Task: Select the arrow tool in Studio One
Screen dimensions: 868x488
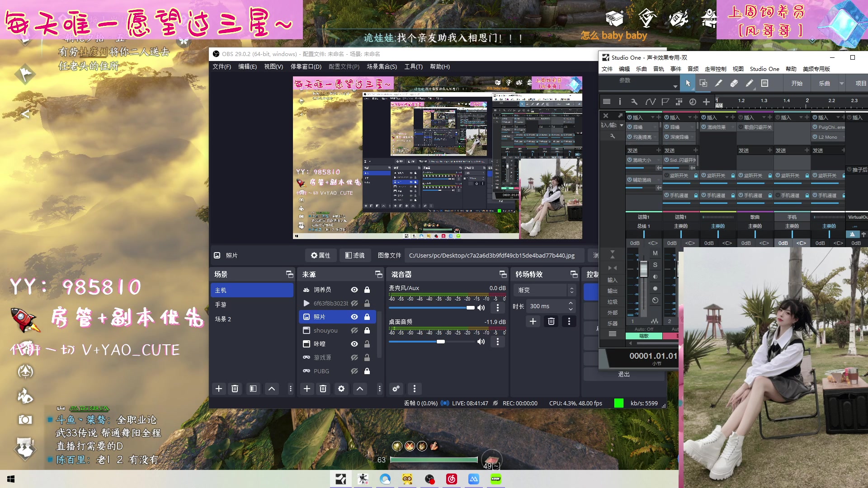Action: pyautogui.click(x=688, y=83)
